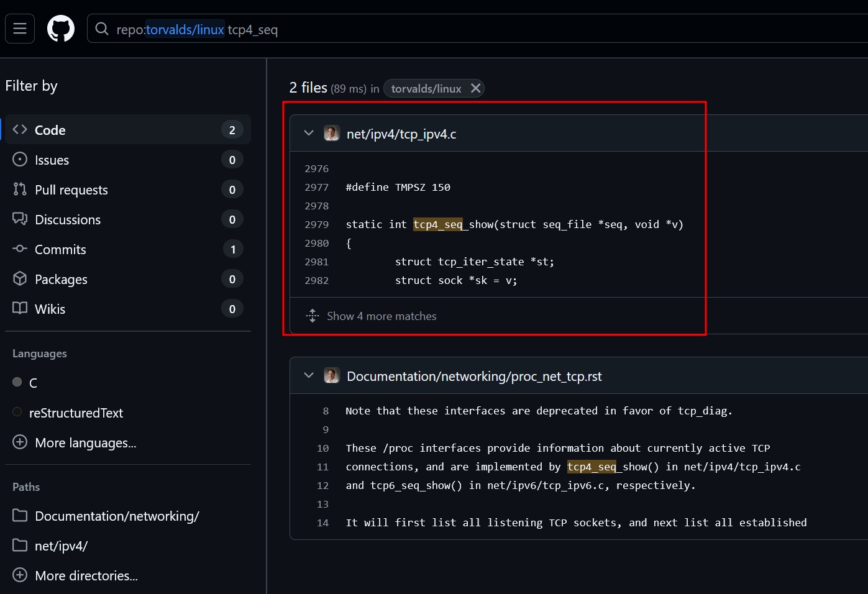The height and width of the screenshot is (594, 868).
Task: Click the Commits count badge 1
Action: pyautogui.click(x=233, y=249)
